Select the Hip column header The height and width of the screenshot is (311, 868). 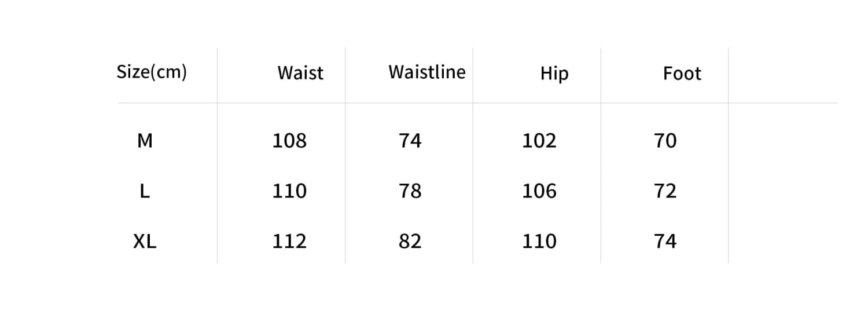(x=554, y=74)
